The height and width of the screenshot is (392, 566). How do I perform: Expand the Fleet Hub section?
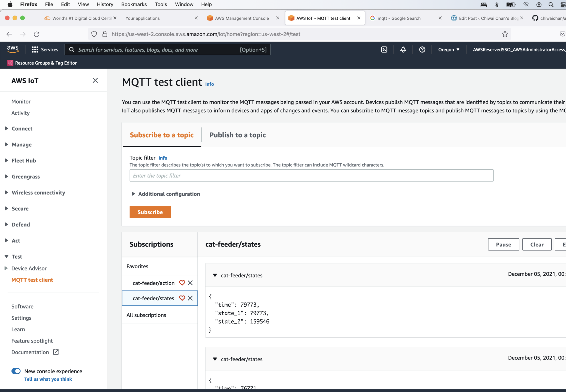point(6,161)
